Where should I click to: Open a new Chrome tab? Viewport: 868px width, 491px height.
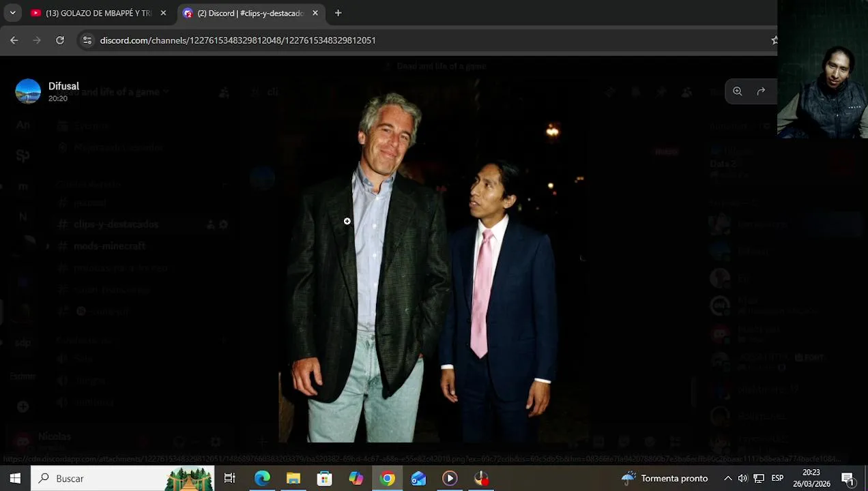(x=338, y=13)
